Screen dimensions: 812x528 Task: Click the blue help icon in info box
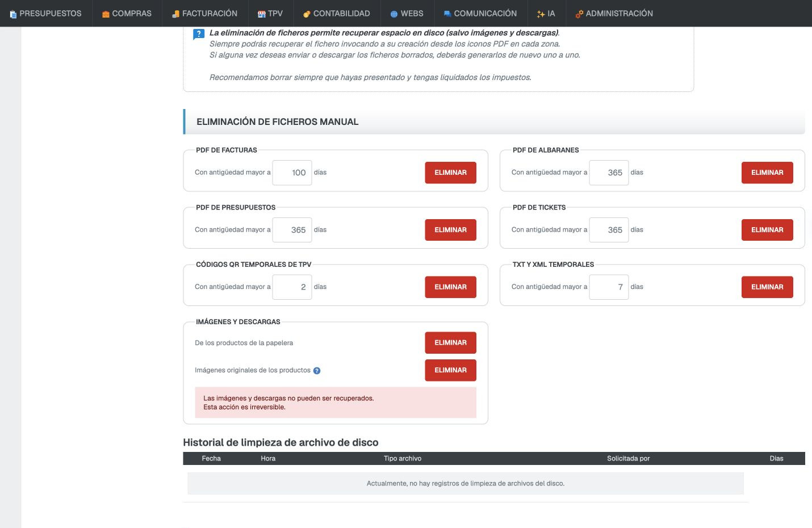pos(199,34)
